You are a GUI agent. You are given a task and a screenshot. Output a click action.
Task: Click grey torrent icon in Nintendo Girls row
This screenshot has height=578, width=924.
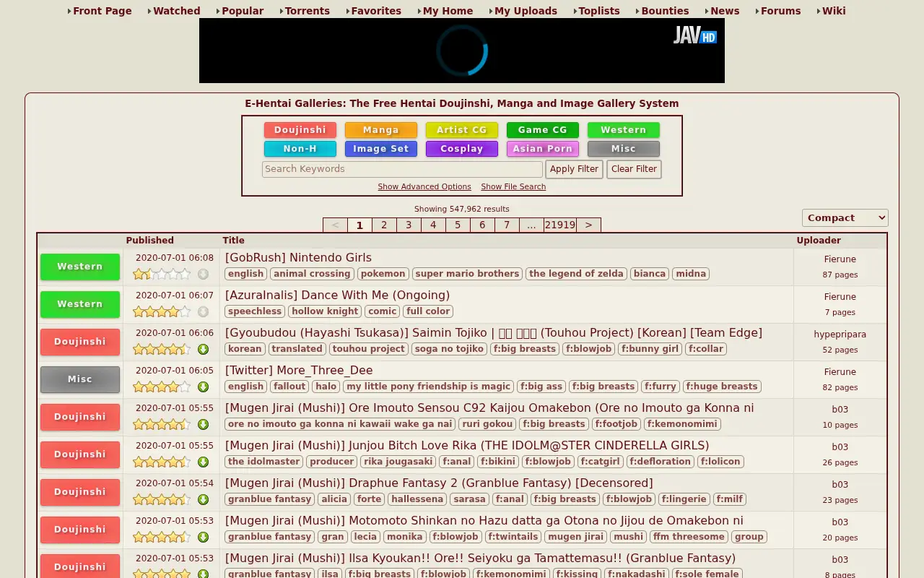(203, 274)
